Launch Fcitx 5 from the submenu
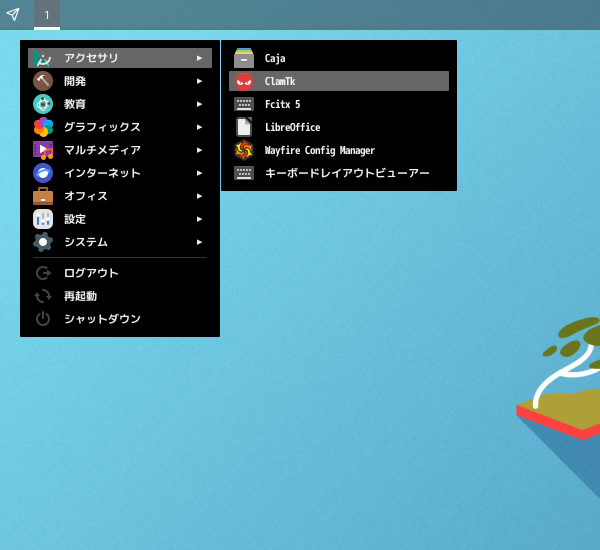 282,104
